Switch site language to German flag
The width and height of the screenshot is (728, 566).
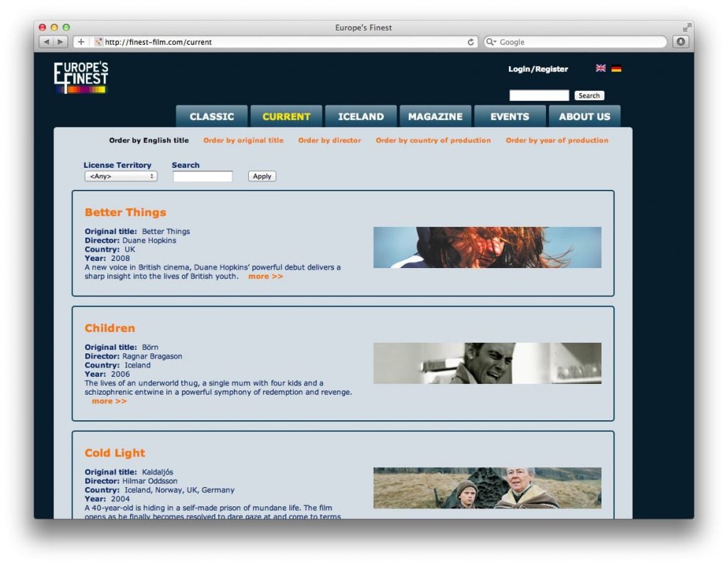[616, 68]
